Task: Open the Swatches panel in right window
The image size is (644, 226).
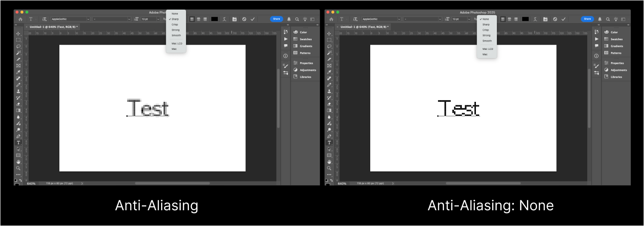Action: click(616, 39)
